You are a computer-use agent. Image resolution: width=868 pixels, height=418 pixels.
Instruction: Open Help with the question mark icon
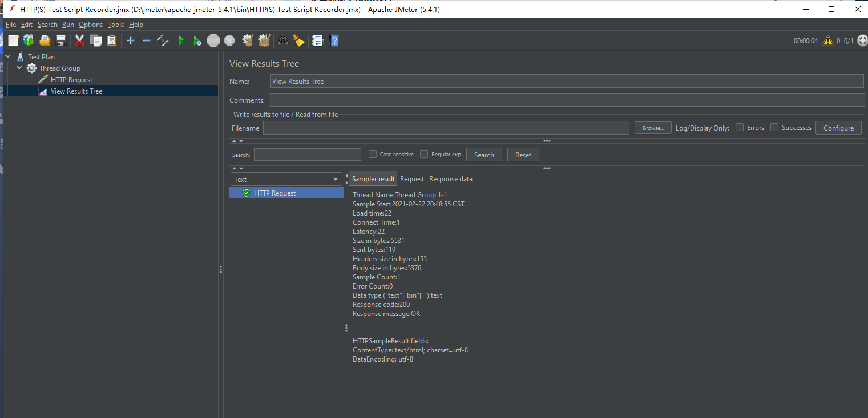coord(334,40)
